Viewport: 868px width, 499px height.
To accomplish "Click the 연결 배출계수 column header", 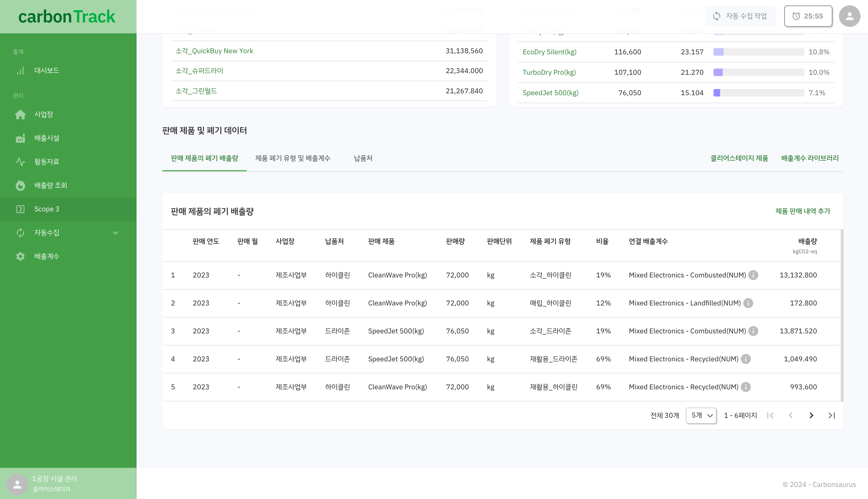I will pyautogui.click(x=648, y=241).
